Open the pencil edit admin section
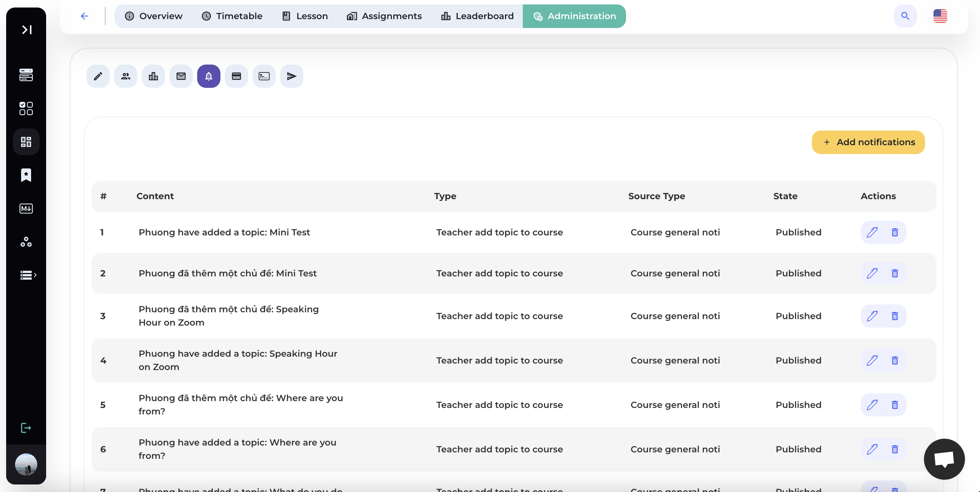The width and height of the screenshot is (980, 492). coord(98,76)
